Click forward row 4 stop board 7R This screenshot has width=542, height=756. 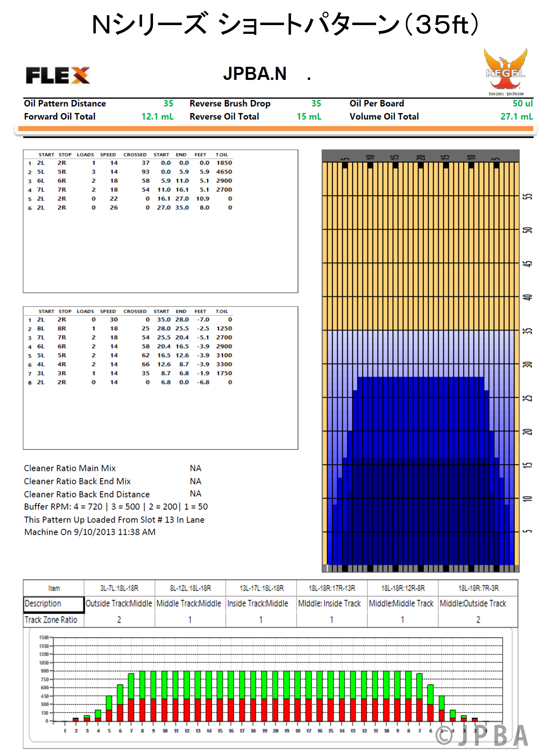tap(62, 190)
